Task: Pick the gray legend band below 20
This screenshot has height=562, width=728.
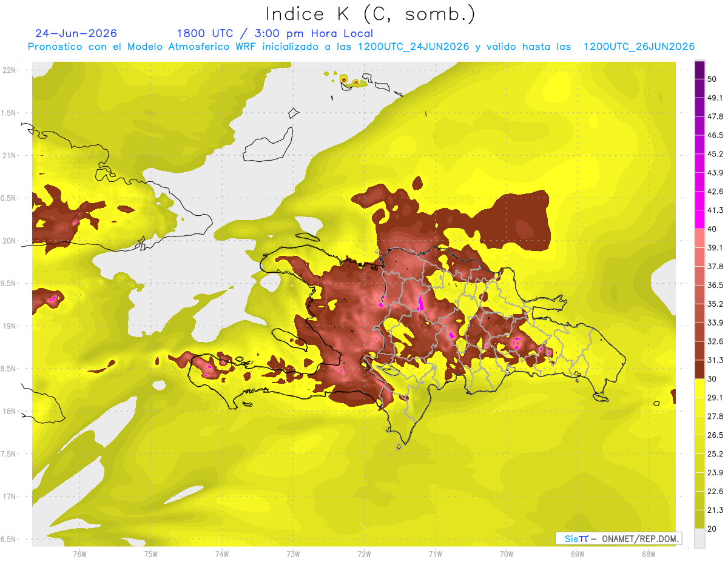Action: tap(699, 538)
